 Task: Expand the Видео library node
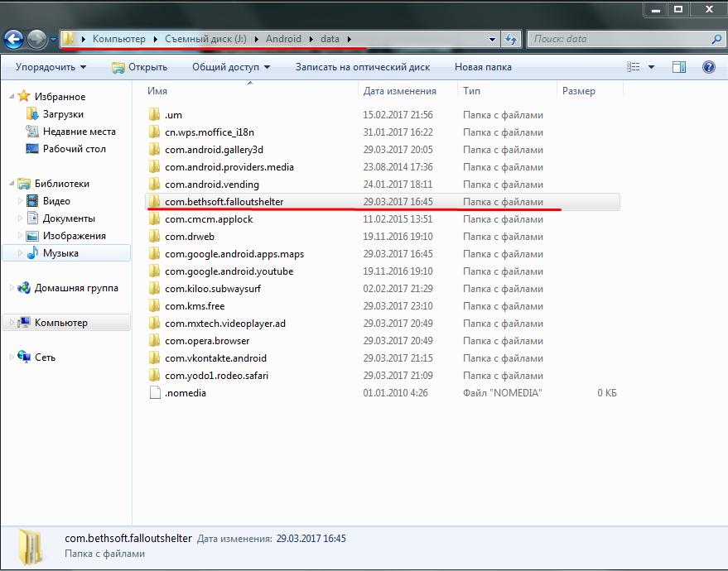tap(20, 201)
